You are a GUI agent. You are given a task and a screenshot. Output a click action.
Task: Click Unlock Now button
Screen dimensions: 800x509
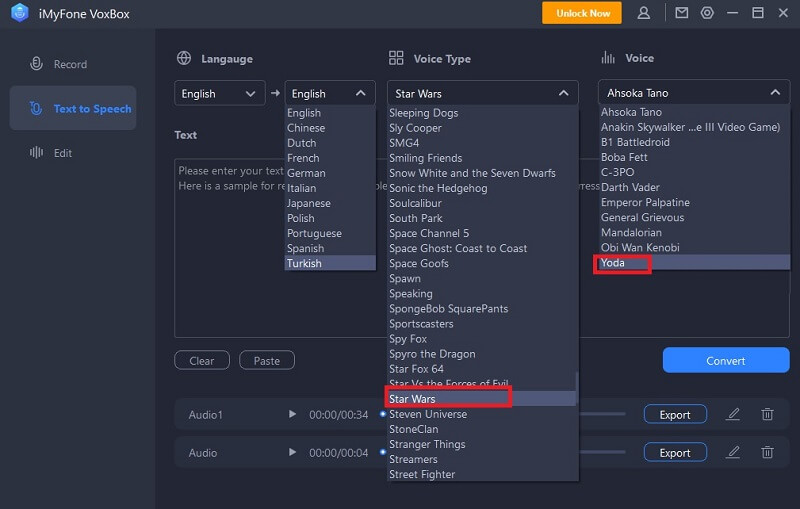pos(582,13)
